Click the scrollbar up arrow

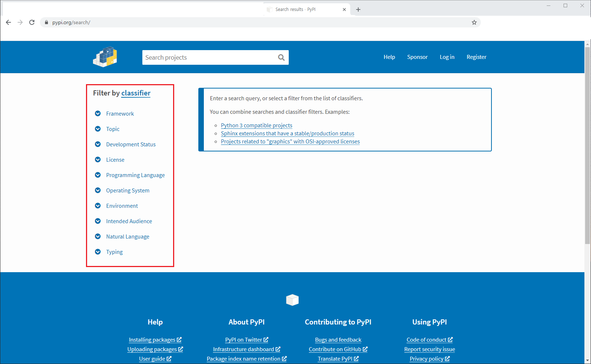(588, 44)
